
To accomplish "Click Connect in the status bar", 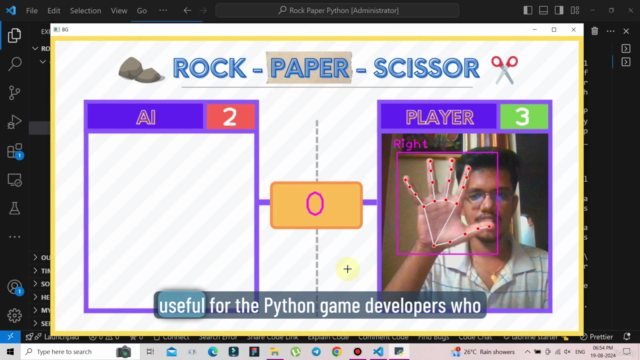I will [171, 337].
